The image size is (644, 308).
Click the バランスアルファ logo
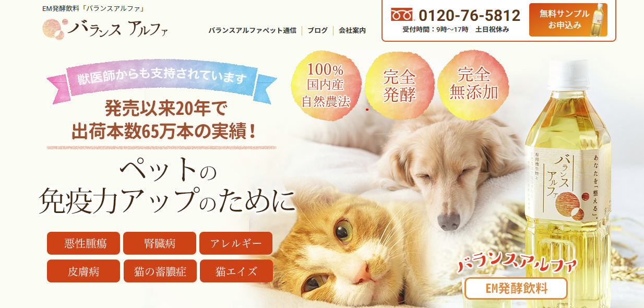click(105, 28)
